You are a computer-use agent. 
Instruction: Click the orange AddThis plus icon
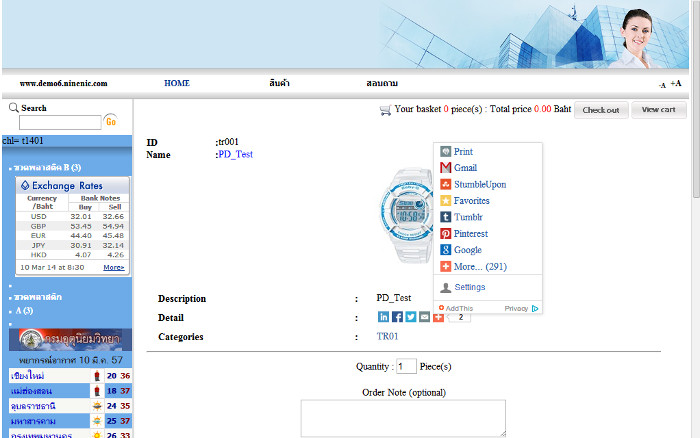click(438, 317)
